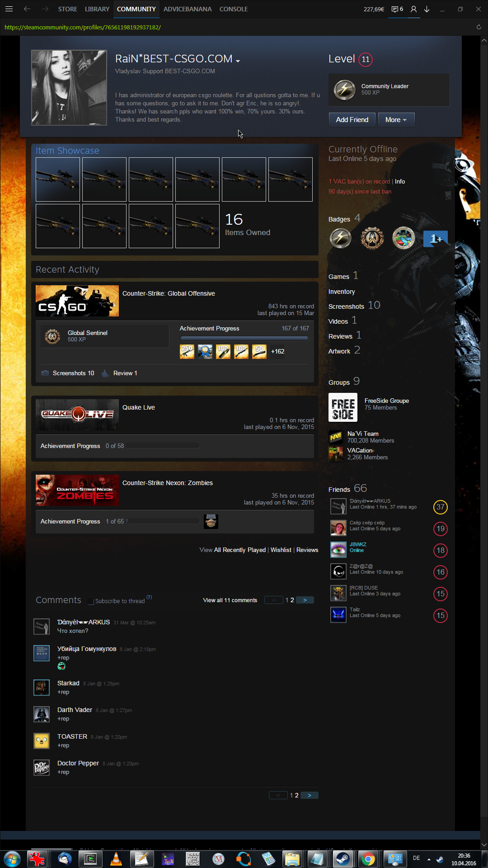Screen dimensions: 488x868
Task: Open the notifications chat icon
Action: pyautogui.click(x=397, y=9)
